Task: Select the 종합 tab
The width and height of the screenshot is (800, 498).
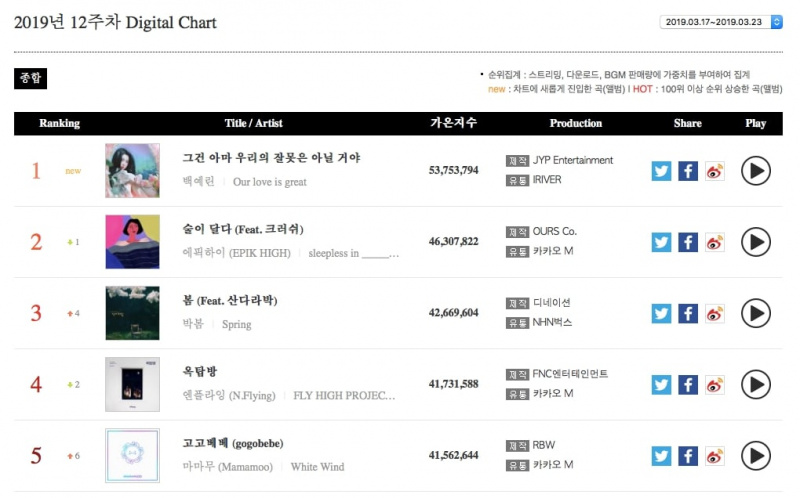Action: (30, 78)
